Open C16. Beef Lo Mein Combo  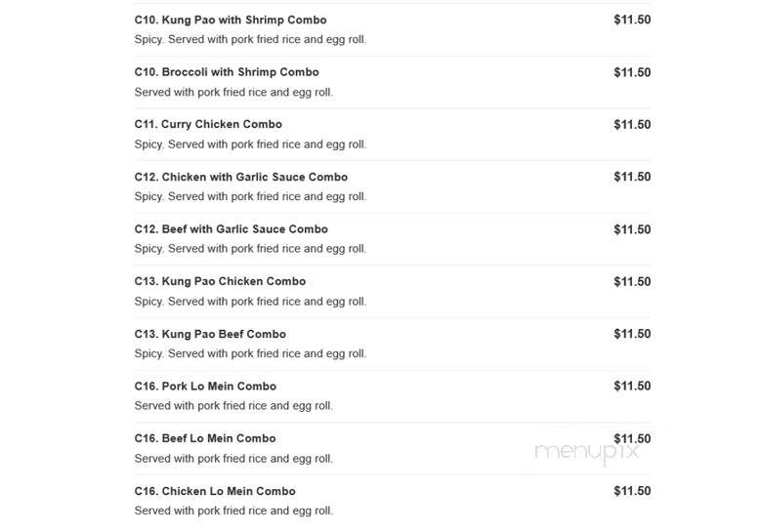tap(205, 438)
